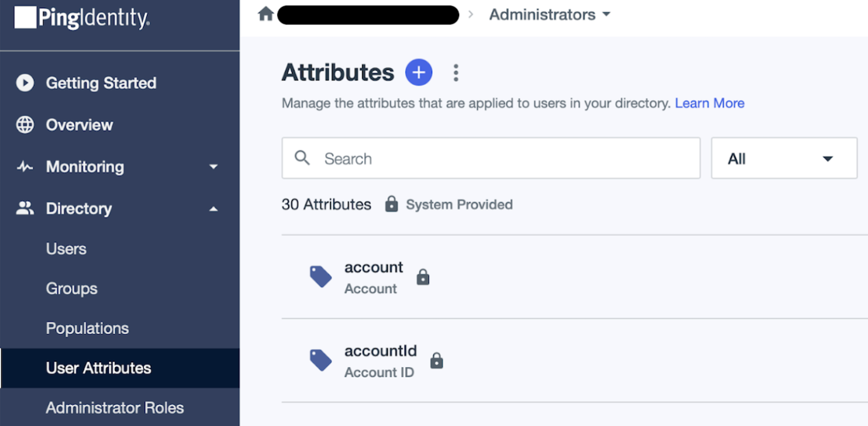Image resolution: width=868 pixels, height=426 pixels.
Task: Open the All attributes filter dropdown
Action: click(x=784, y=158)
